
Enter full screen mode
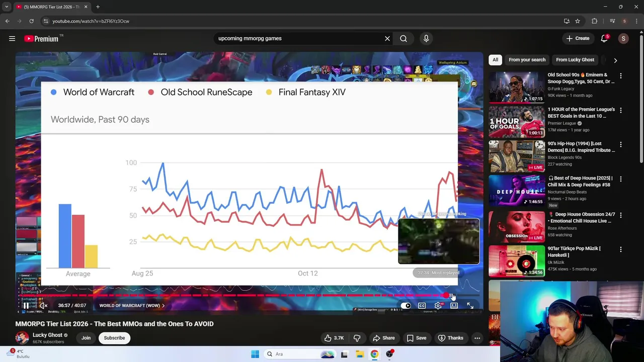[x=470, y=305]
